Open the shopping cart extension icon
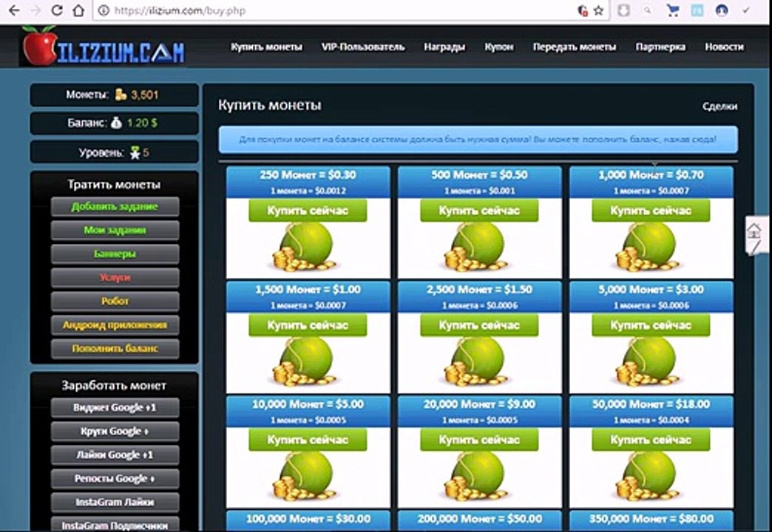Image resolution: width=772 pixels, height=532 pixels. point(673,10)
